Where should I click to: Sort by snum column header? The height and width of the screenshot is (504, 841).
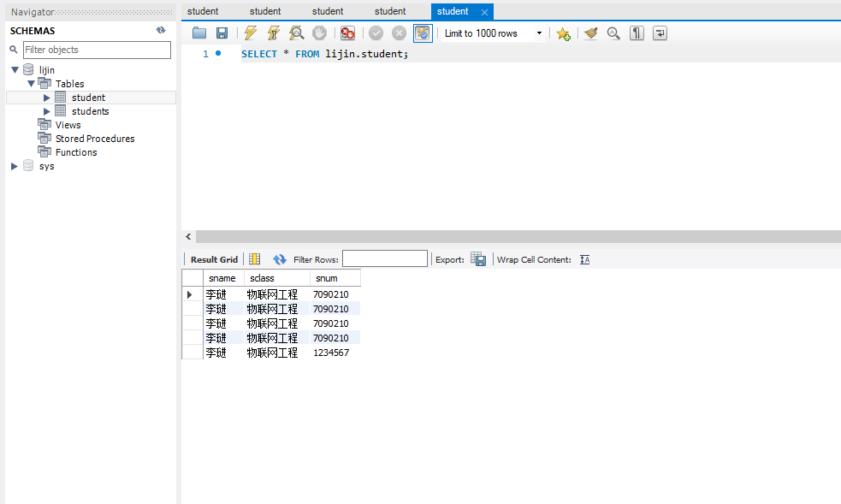tap(335, 278)
